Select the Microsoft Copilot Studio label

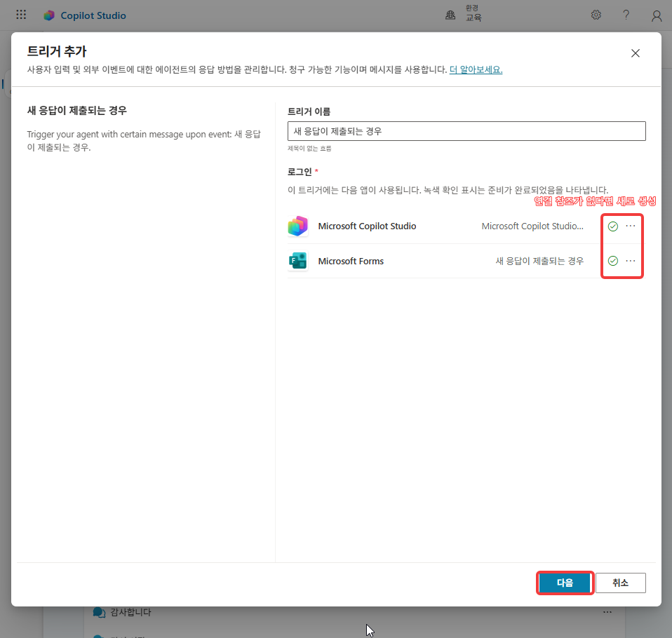[367, 226]
